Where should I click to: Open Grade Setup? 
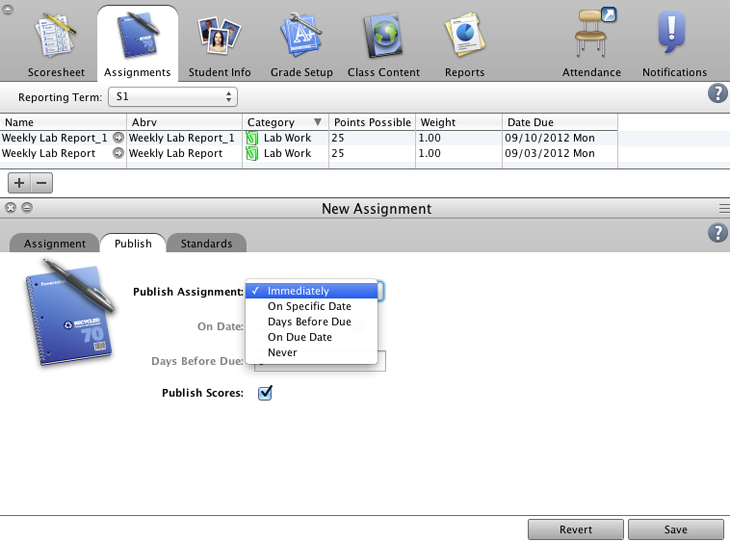click(302, 43)
